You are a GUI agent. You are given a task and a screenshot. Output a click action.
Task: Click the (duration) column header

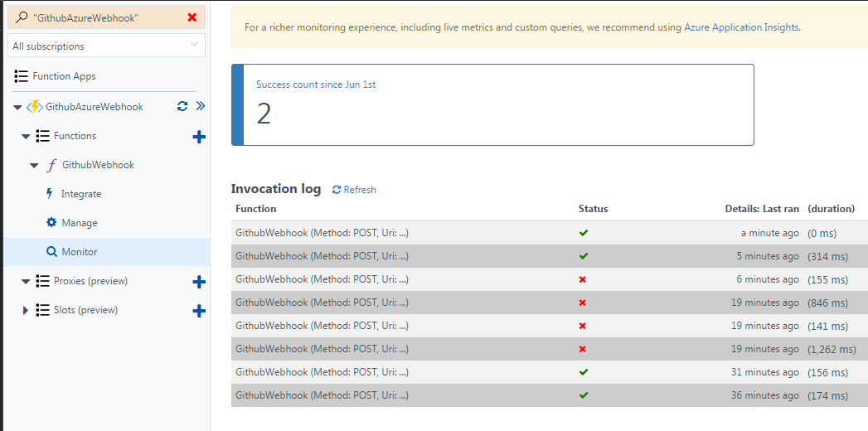point(831,209)
